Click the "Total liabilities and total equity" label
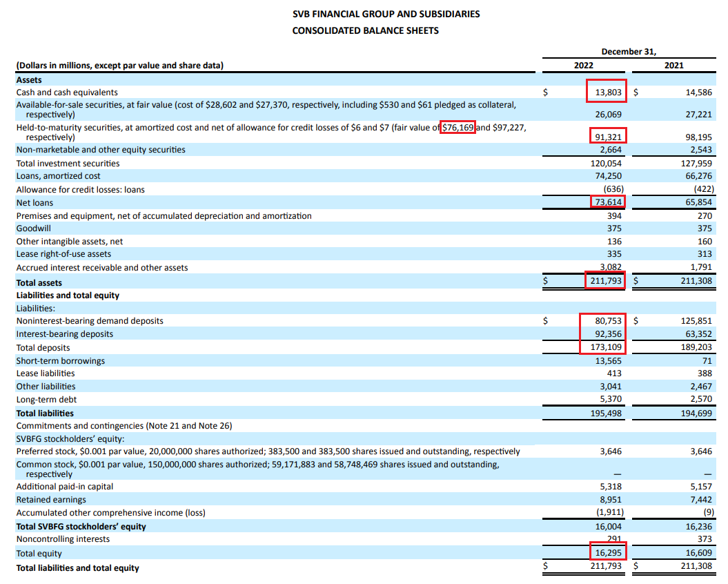The height and width of the screenshot is (584, 728). [x=77, y=568]
